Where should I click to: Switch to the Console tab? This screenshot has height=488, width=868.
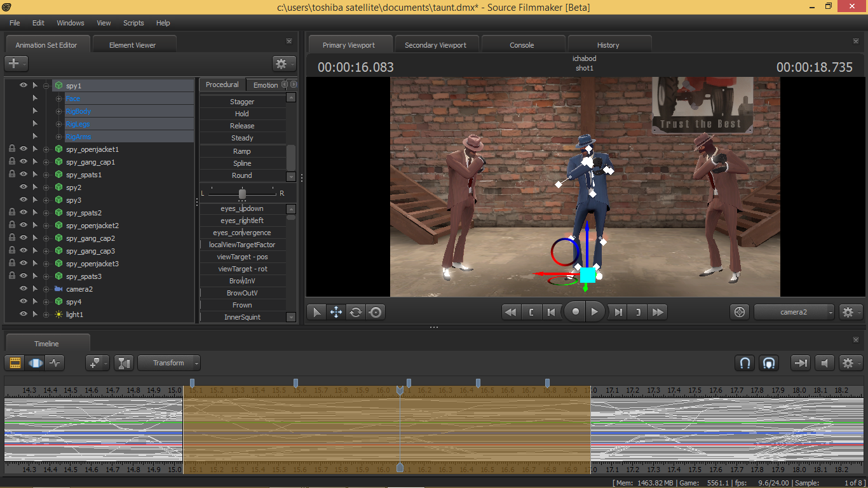pos(522,45)
